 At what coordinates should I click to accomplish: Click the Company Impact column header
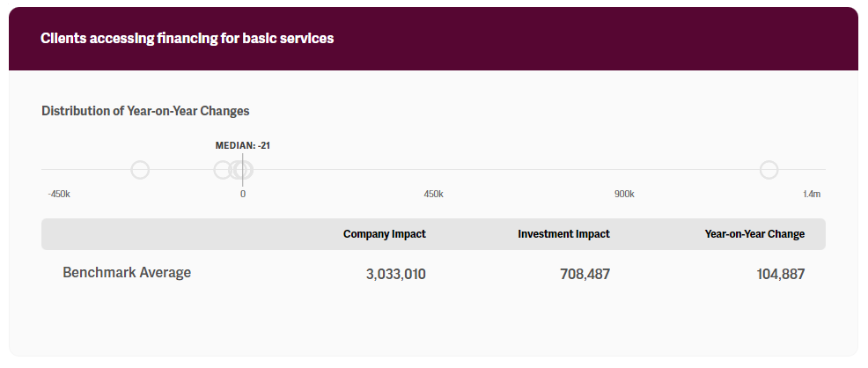[384, 234]
